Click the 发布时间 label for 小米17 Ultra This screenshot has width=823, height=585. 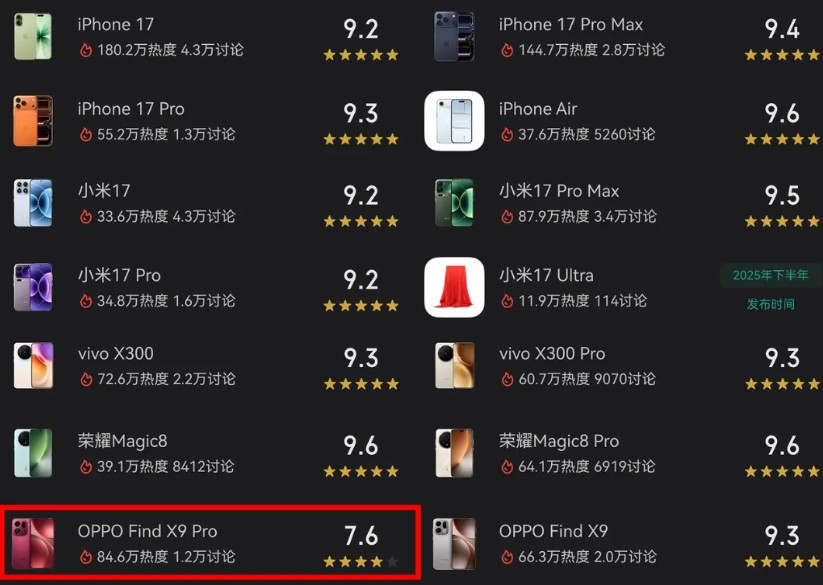point(770,304)
